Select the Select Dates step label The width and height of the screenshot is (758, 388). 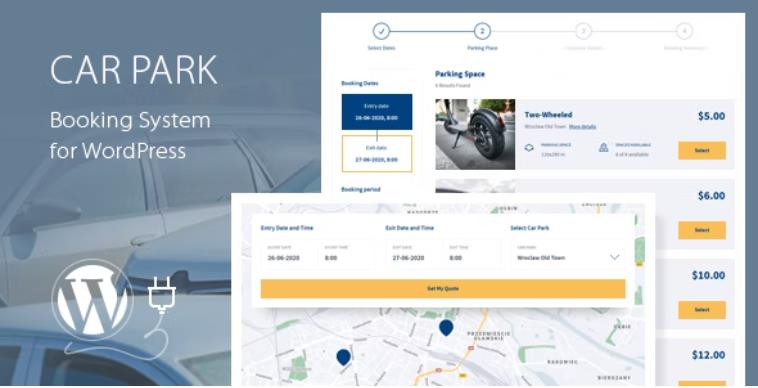pyautogui.click(x=381, y=48)
